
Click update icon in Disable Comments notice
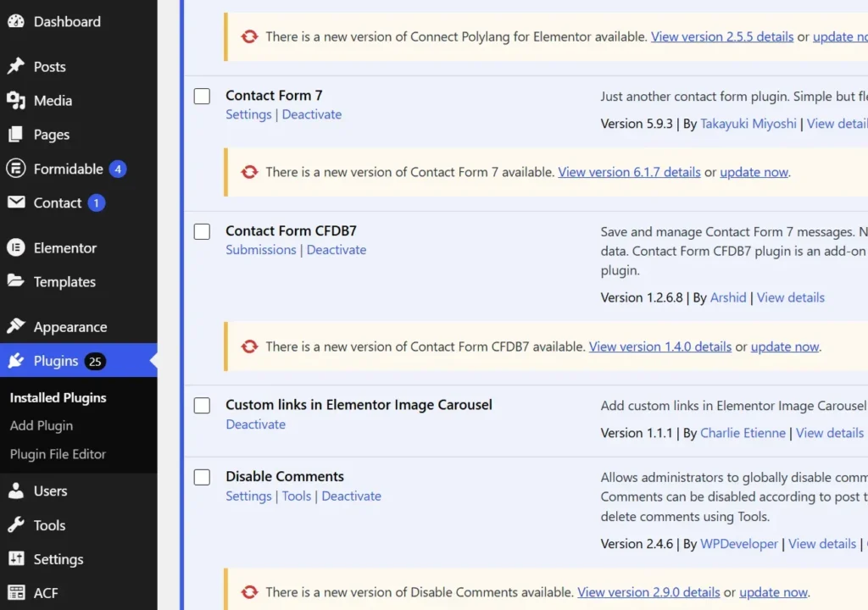(x=250, y=592)
